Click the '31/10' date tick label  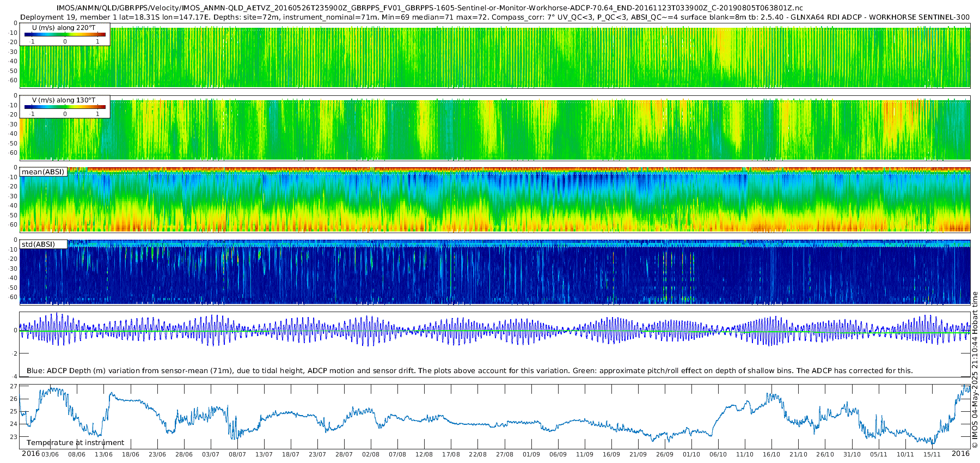pos(852,454)
